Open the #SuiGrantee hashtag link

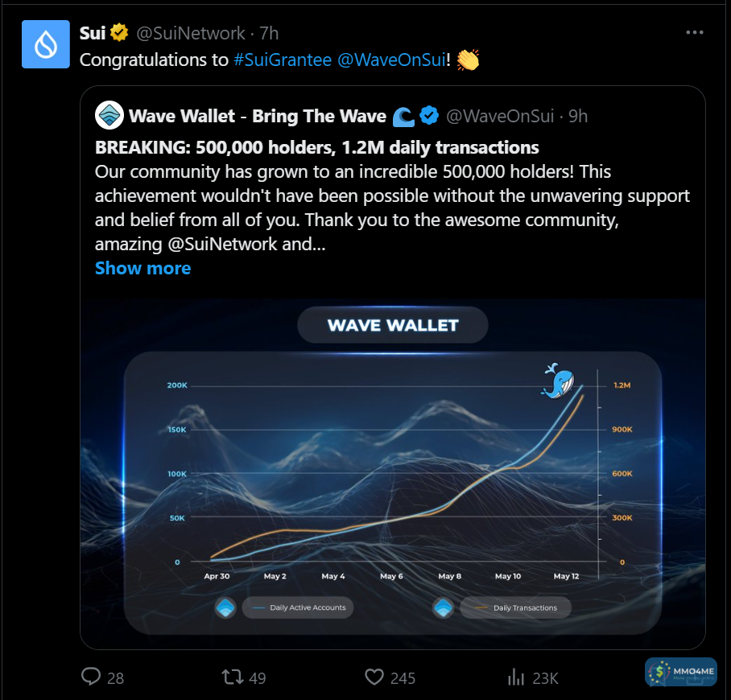click(x=283, y=60)
